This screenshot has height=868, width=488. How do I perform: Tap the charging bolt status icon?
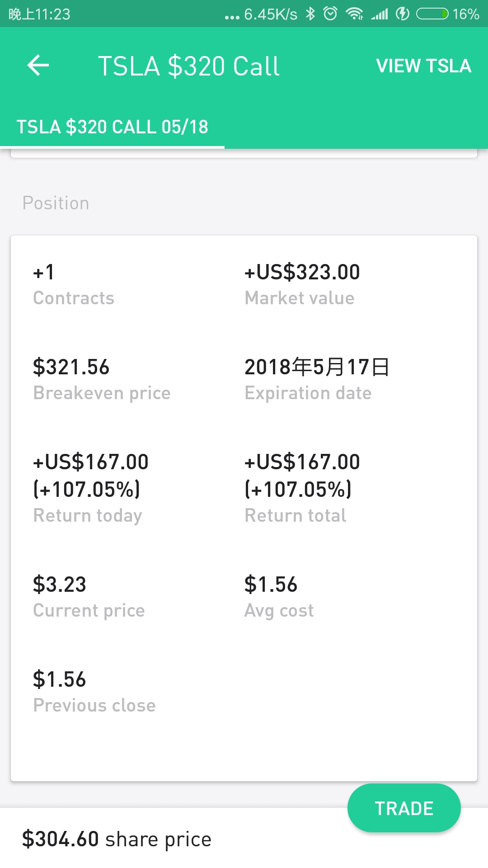pyautogui.click(x=402, y=14)
